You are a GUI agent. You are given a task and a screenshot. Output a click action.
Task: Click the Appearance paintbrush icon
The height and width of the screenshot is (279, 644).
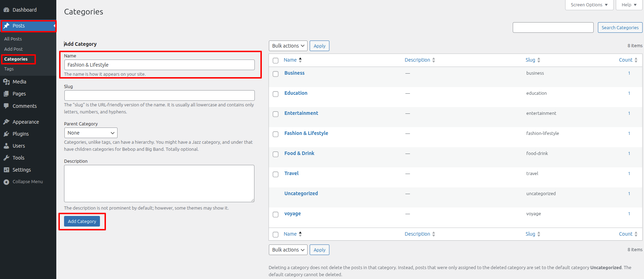pyautogui.click(x=6, y=122)
